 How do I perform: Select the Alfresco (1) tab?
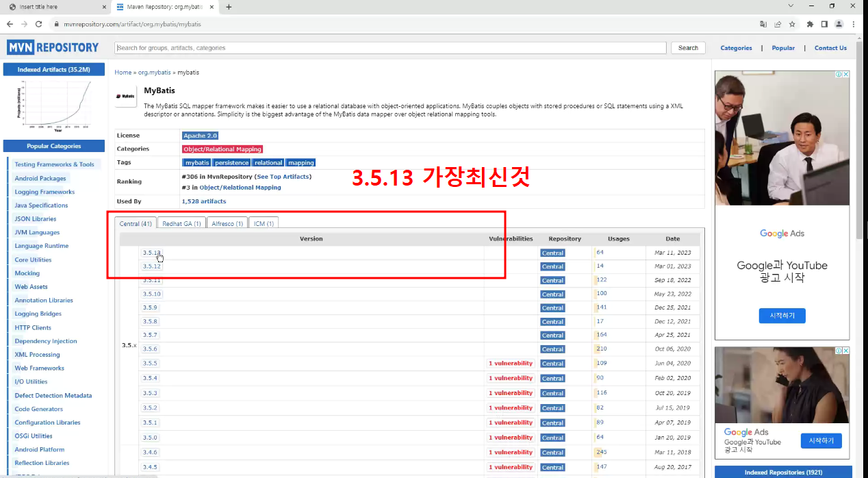point(227,223)
